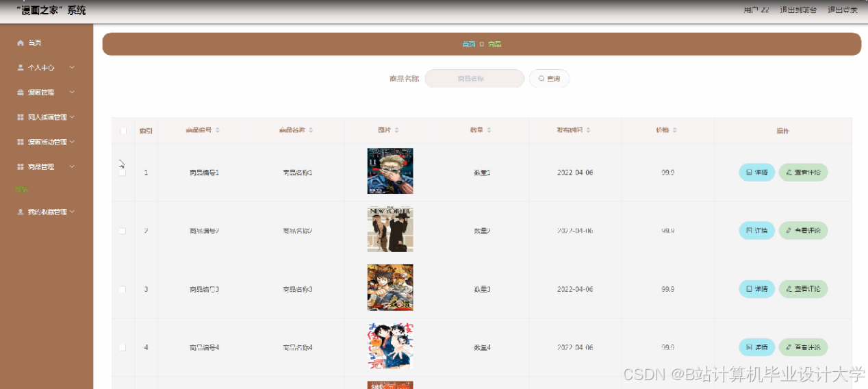Click the “漫画之家”系统 title
The height and width of the screenshot is (389, 868).
coord(51,10)
